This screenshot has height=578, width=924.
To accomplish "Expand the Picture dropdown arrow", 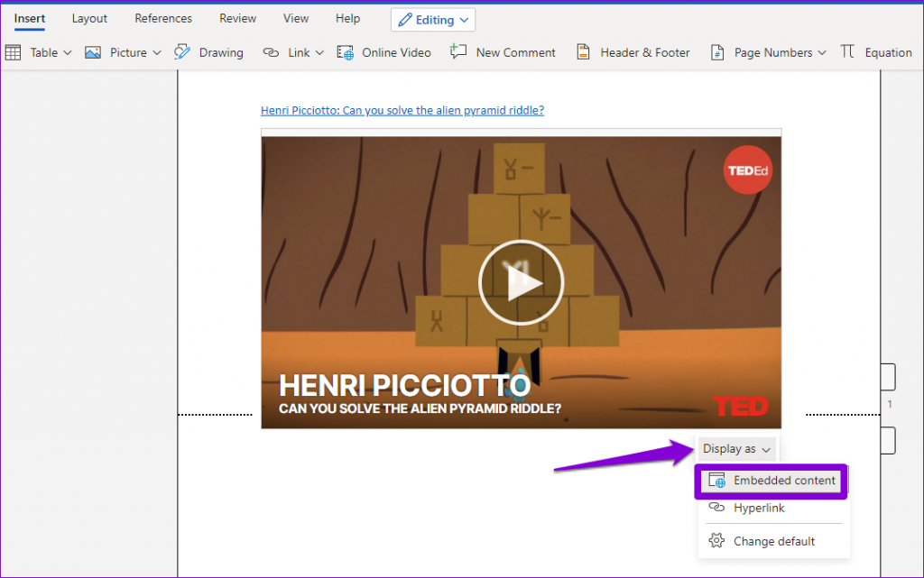I will point(157,52).
